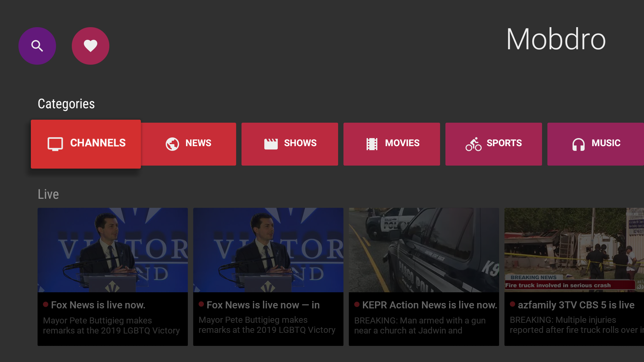The image size is (644, 362).
Task: Click 'azfamily 3TV CBS 5 is live' title
Action: tap(576, 305)
